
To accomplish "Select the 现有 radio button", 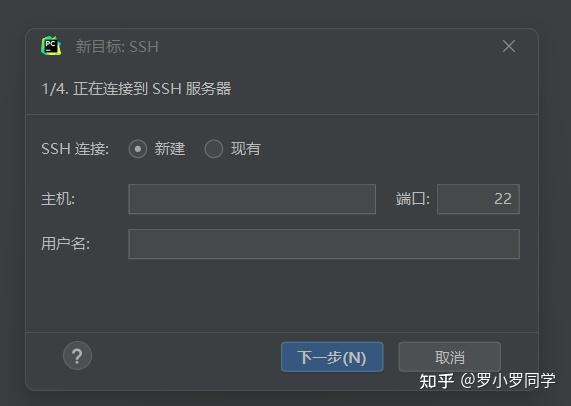I will (x=213, y=149).
